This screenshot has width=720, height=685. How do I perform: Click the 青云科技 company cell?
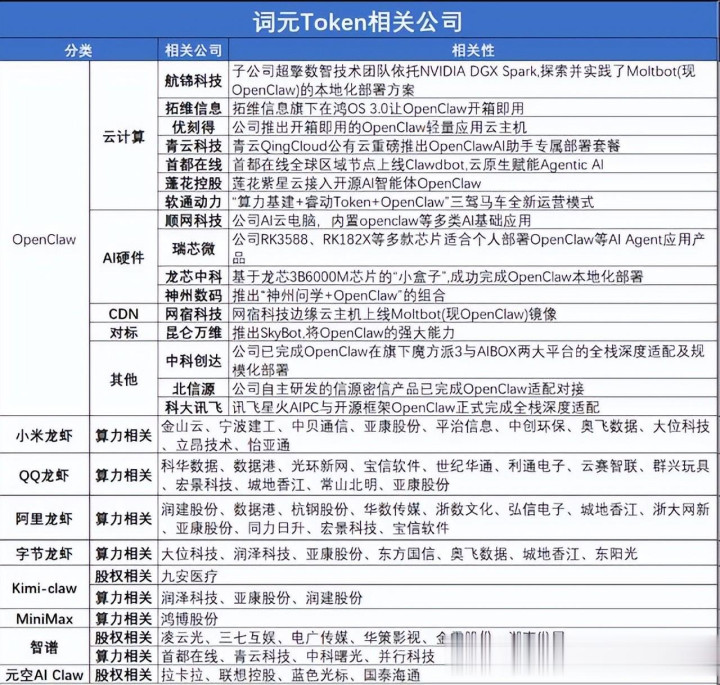193,146
